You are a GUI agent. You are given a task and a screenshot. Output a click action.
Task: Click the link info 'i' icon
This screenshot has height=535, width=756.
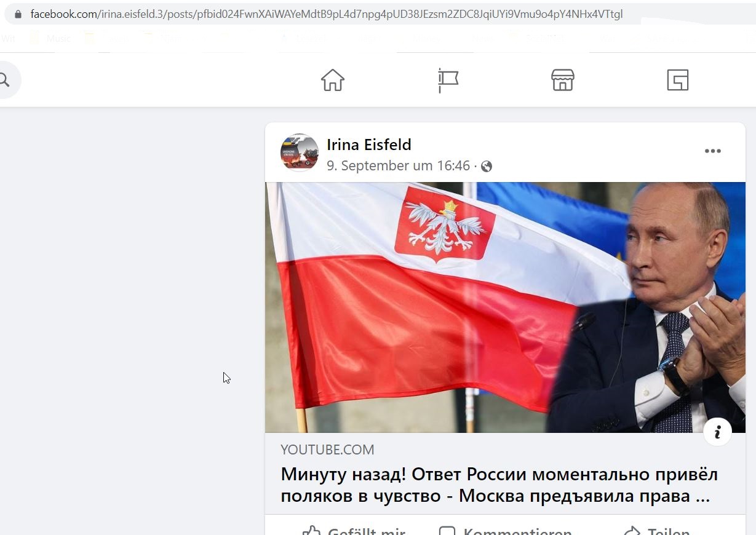point(717,432)
